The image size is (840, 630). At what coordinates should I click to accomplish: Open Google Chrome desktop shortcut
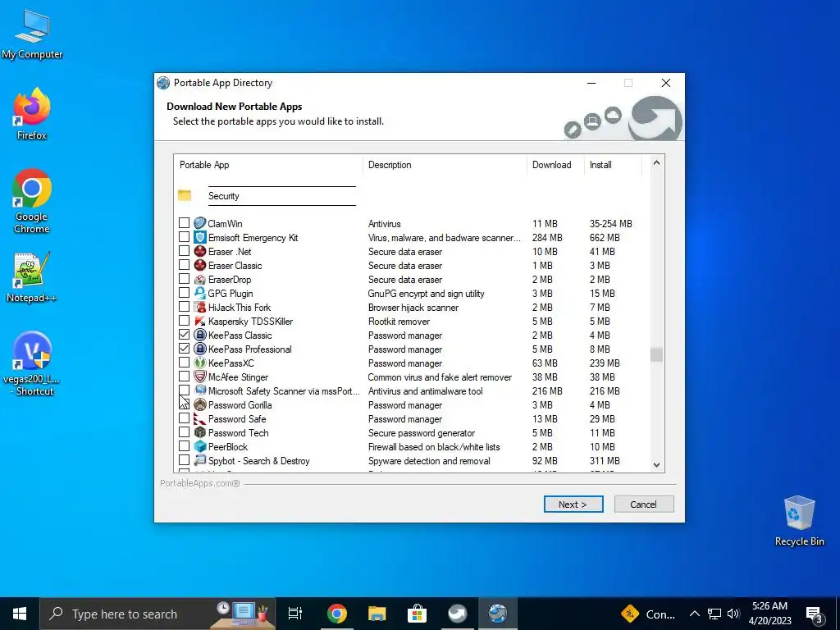[32, 201]
